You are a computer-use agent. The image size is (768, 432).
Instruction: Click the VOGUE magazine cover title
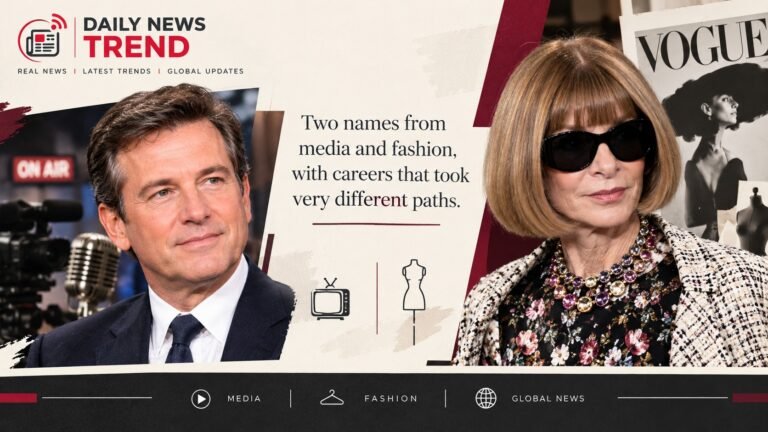[x=701, y=45]
